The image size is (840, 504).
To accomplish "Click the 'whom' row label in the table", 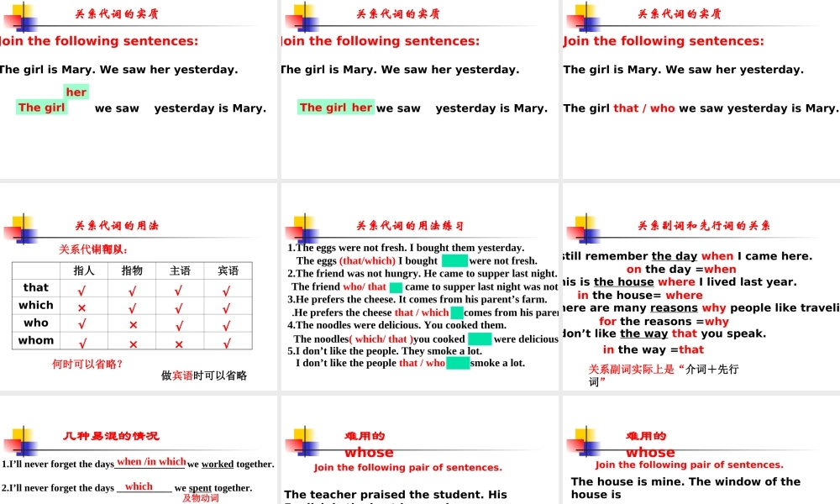I will pyautogui.click(x=36, y=341).
